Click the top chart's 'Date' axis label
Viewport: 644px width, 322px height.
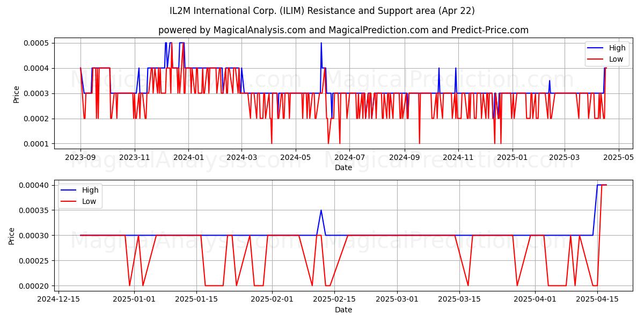coord(343,167)
